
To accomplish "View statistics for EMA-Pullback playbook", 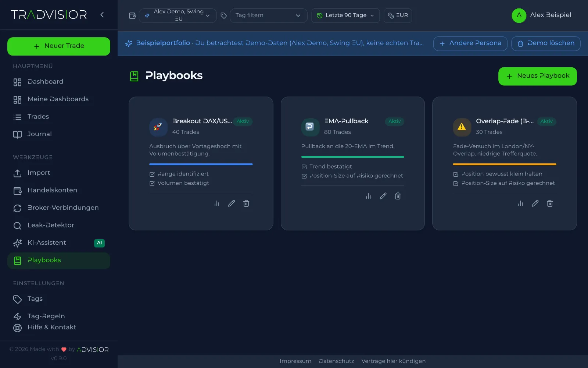I will [x=368, y=196].
